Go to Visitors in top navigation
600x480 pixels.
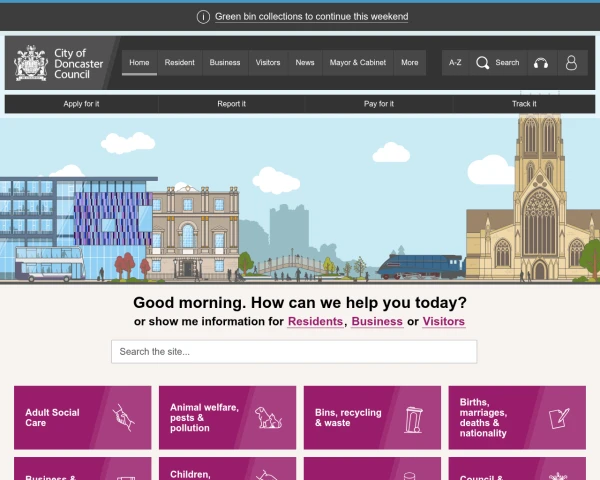tap(268, 63)
